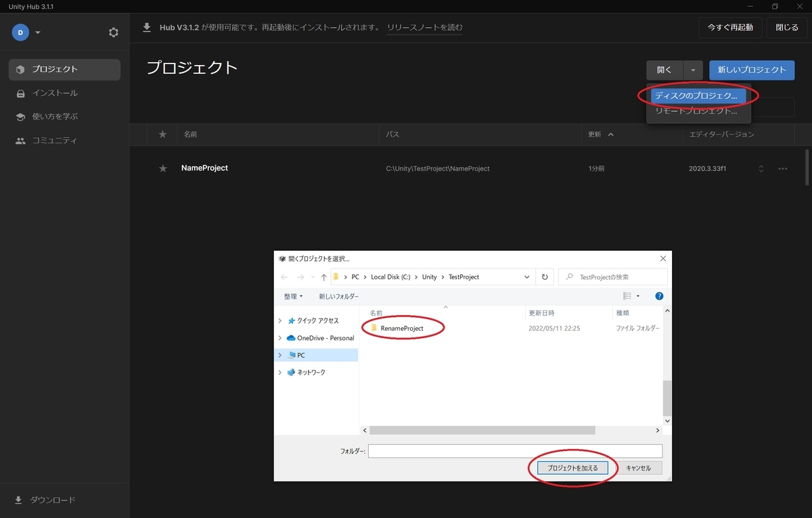The height and width of the screenshot is (518, 812).
Task: Open NameProject more options ellipsis
Action: (783, 168)
